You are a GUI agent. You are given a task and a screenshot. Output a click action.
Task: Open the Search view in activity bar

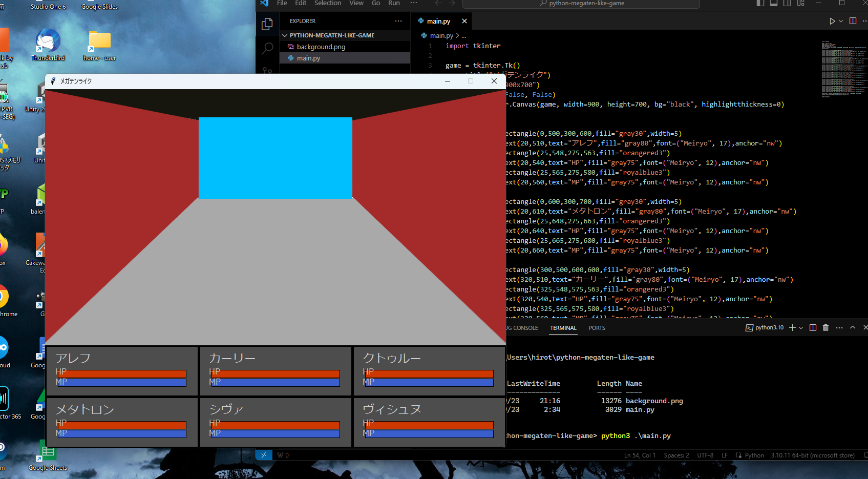[267, 49]
